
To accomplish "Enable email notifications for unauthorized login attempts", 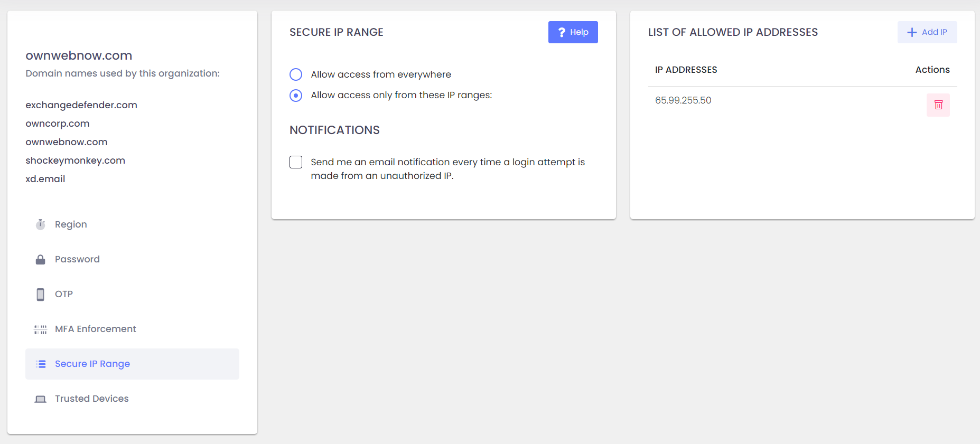I will 295,162.
